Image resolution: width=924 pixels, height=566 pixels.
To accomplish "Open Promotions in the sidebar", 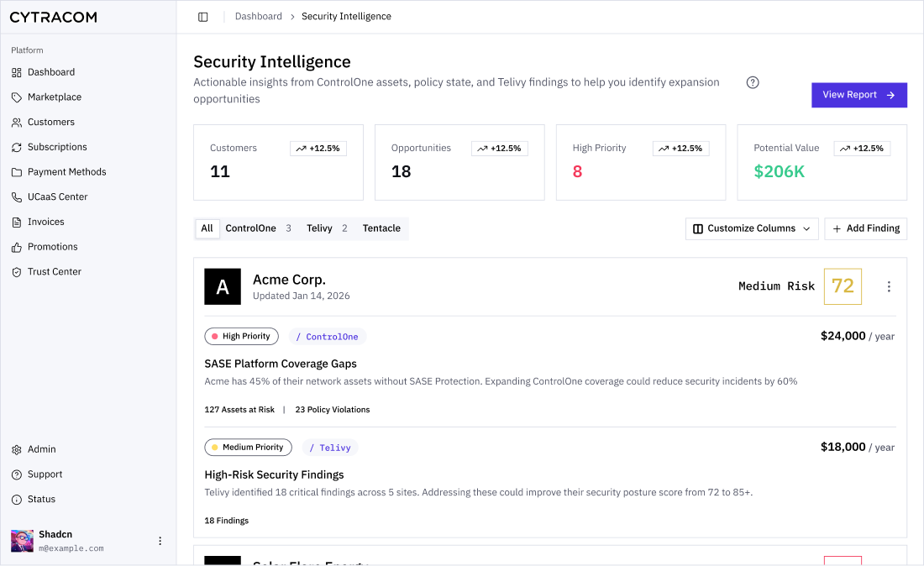I will [52, 247].
